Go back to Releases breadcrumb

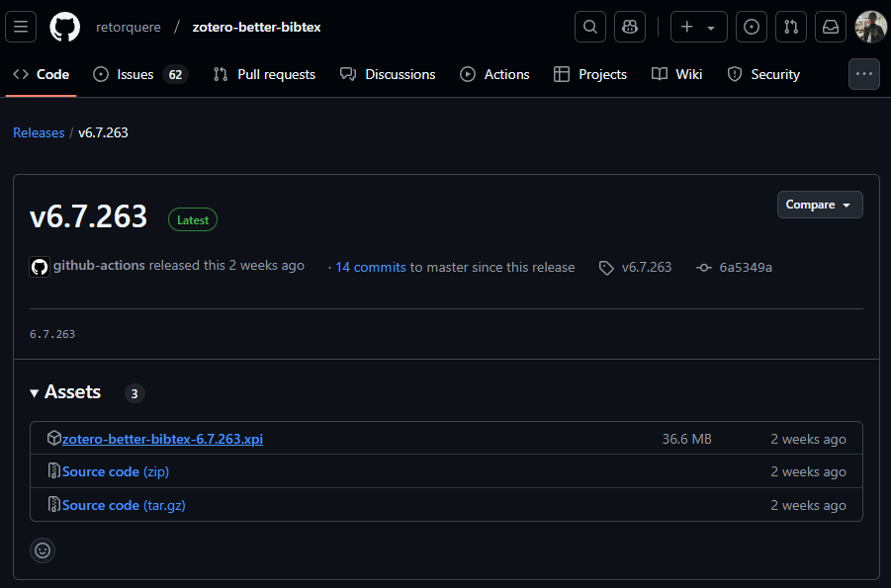point(39,132)
